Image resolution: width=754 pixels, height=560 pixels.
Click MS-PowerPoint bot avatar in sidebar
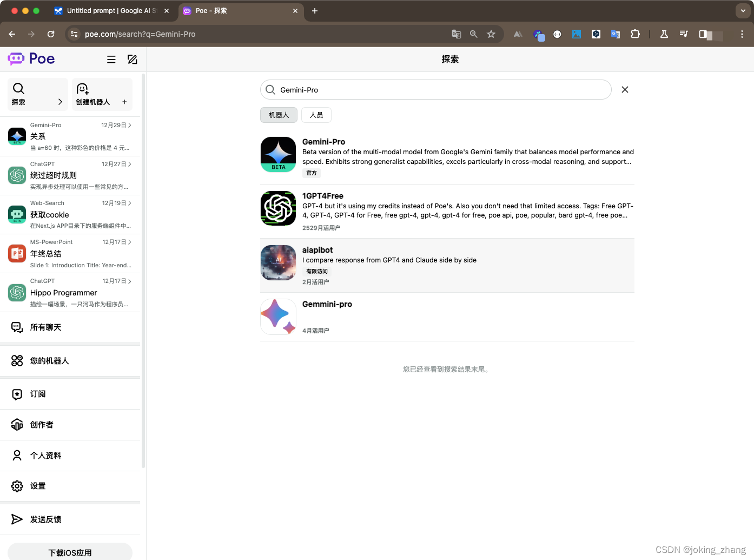(x=17, y=253)
